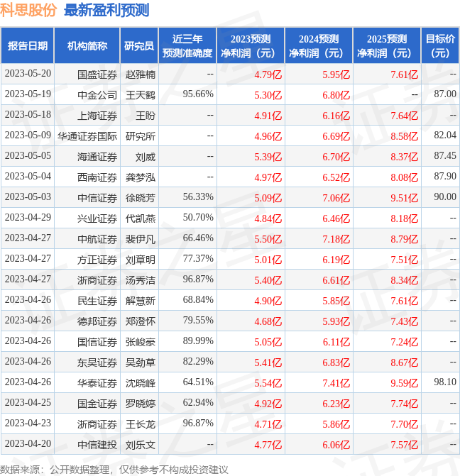The width and height of the screenshot is (460, 476).
Task: Click 2024 forecast 7.18亿
Action: tap(336, 239)
